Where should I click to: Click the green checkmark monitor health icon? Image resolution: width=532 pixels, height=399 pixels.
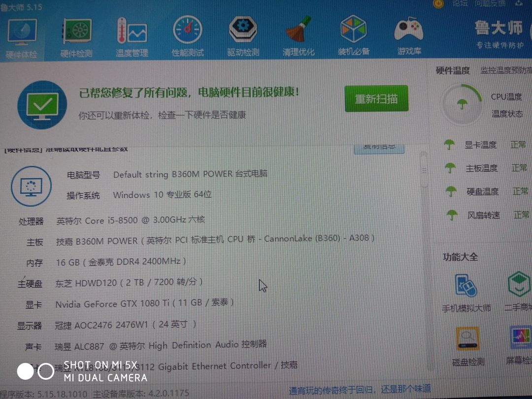(42, 105)
